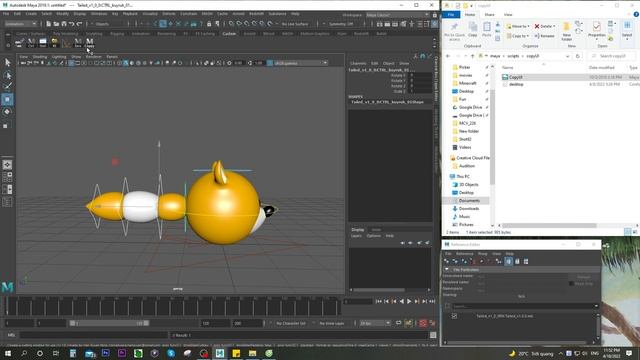This screenshot has width=640, height=360.
Task: Click the Apply shelf button on Custom shelf
Action: pyautogui.click(x=89, y=42)
